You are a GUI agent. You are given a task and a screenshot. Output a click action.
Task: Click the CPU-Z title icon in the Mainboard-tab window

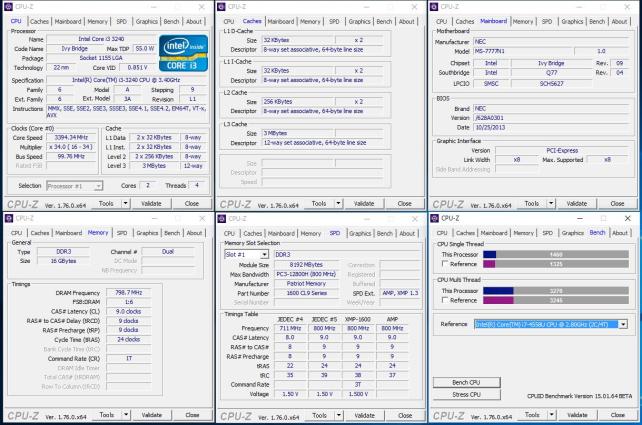click(434, 7)
